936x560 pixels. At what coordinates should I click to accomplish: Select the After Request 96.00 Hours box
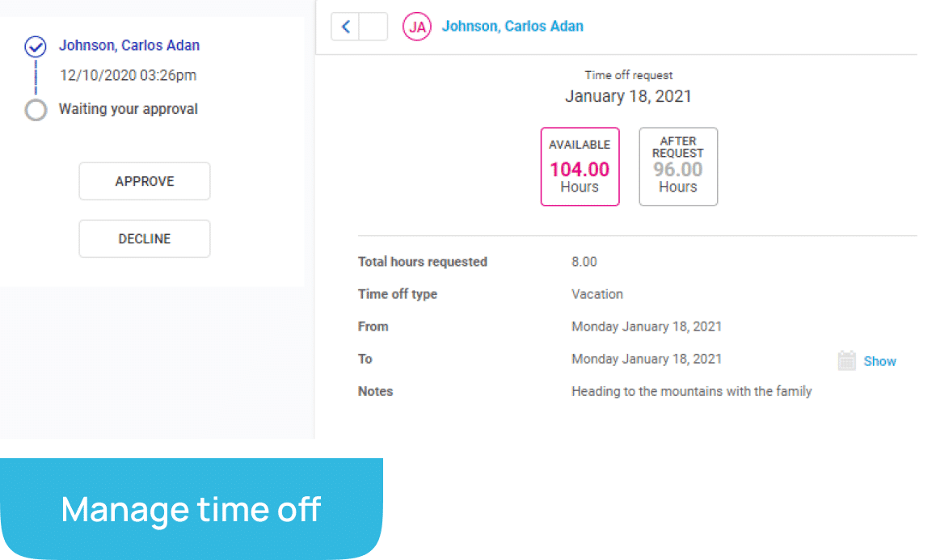[678, 166]
